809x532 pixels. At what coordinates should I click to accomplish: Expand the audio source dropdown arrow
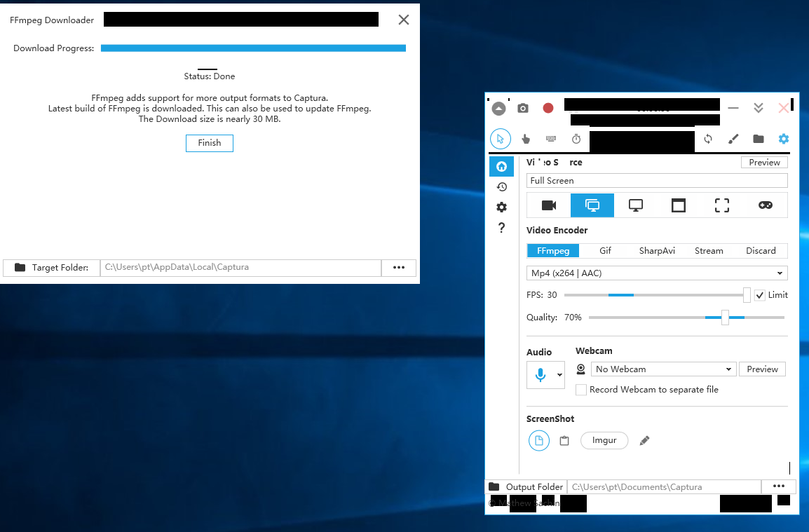coord(559,375)
